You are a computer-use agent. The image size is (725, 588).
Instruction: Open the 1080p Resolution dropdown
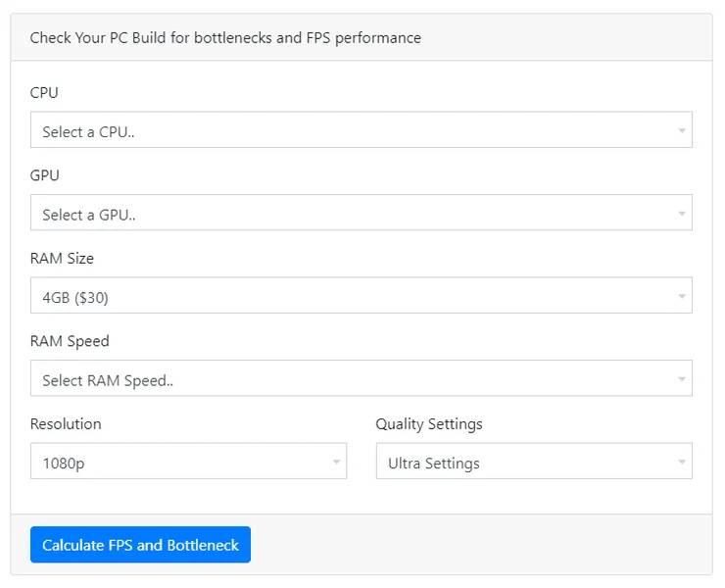(x=188, y=461)
